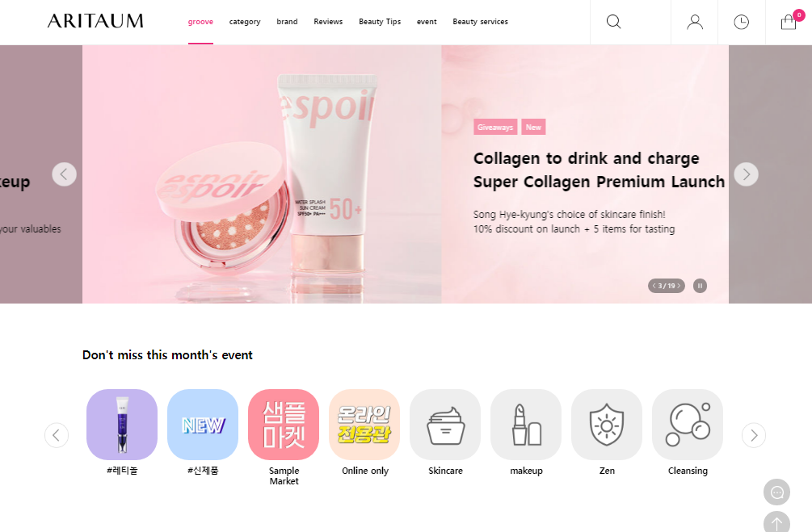
Task: Click the ARITAUM logo link
Action: (x=95, y=21)
